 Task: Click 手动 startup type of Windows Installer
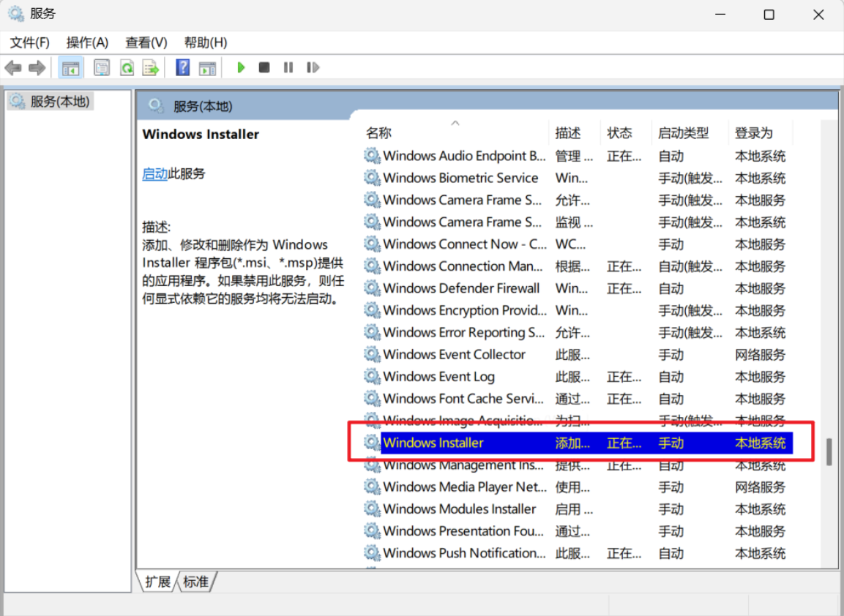click(x=671, y=442)
